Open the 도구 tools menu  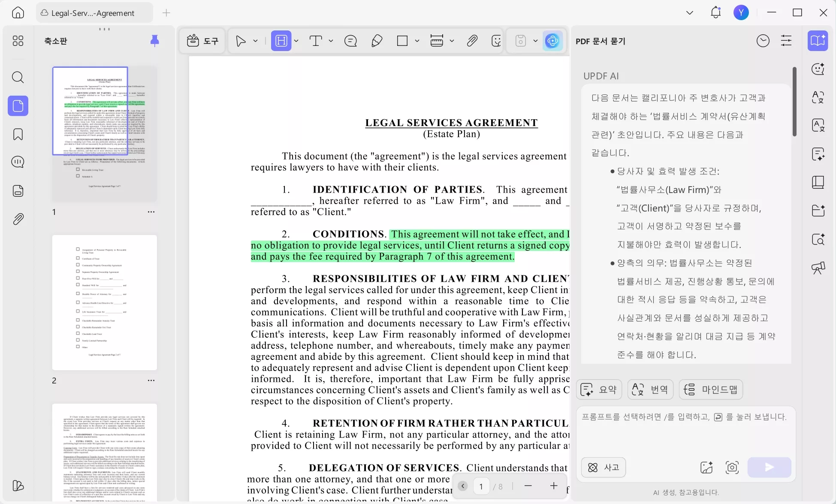202,41
